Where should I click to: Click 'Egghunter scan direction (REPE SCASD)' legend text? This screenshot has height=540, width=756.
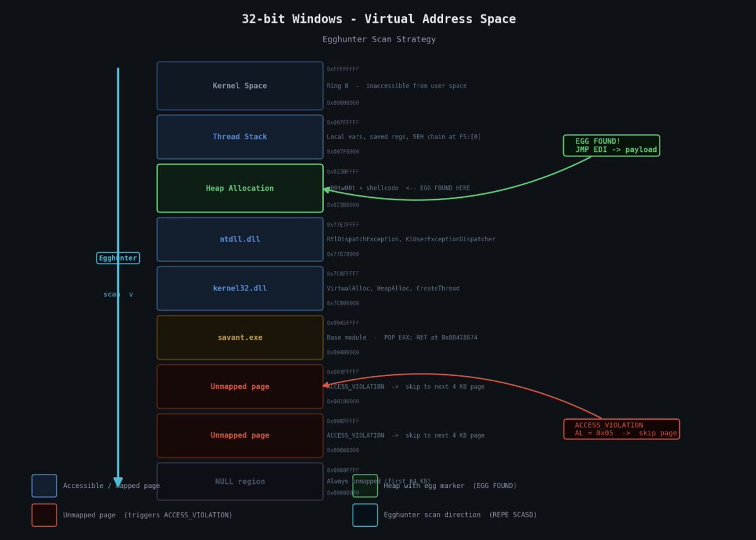point(461,515)
